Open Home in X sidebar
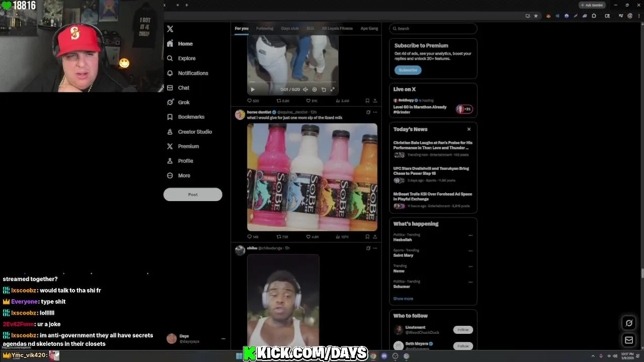This screenshot has width=644, height=362. point(180,44)
